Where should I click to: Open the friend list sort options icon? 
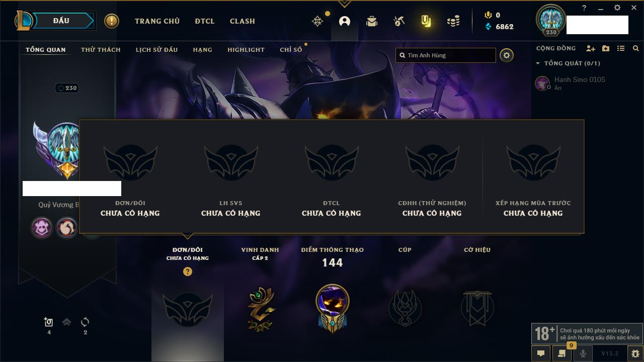coord(621,48)
